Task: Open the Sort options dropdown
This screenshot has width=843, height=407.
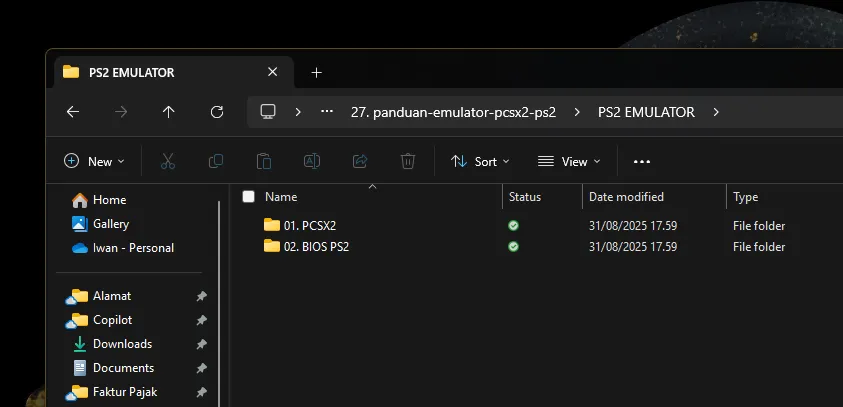Action: click(480, 161)
